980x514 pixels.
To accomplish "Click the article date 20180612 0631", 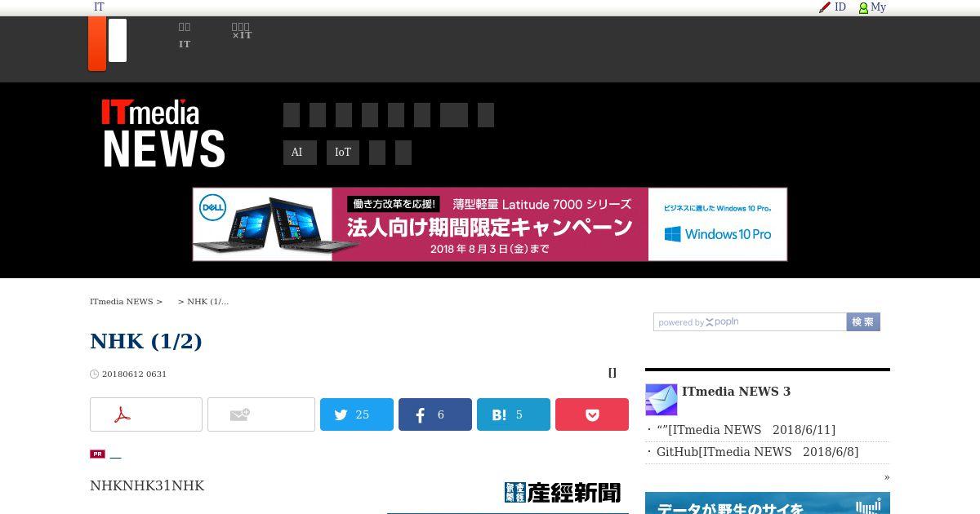I will [134, 374].
